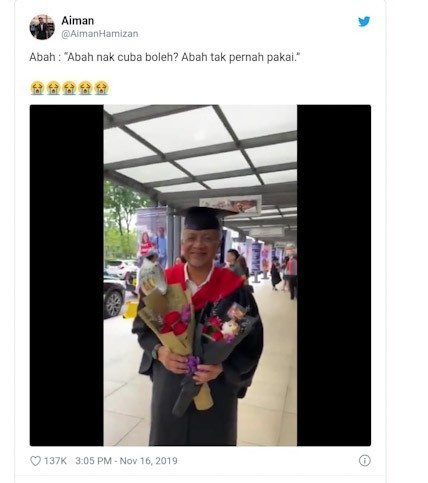This screenshot has height=483, width=428.
Task: Like the tweet with the heart icon
Action: point(36,461)
